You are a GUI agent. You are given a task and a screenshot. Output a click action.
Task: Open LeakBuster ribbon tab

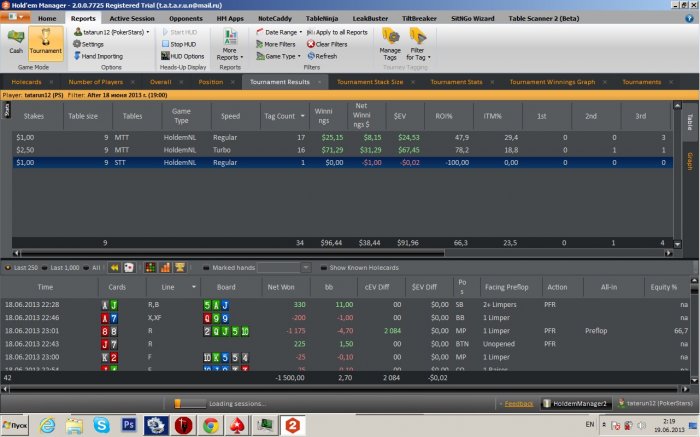click(370, 18)
